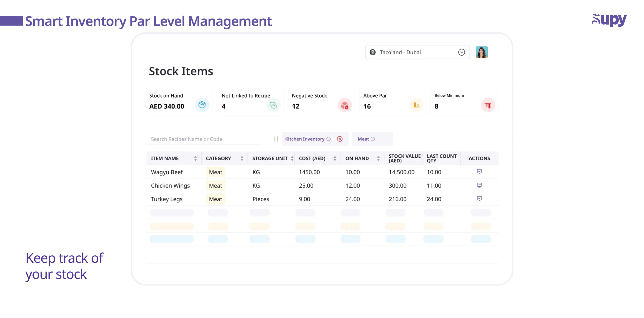
Task: Open the Wagyu Beef row action icon
Action: (x=479, y=172)
